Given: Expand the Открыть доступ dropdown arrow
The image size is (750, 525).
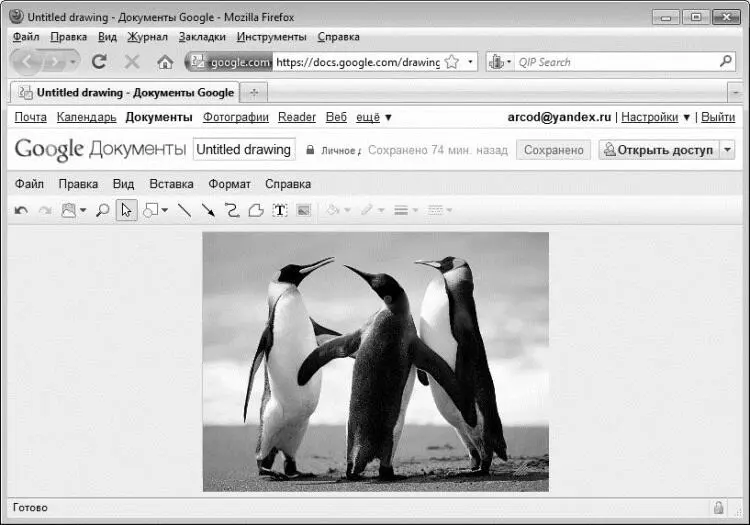Looking at the screenshot, I should 728,150.
